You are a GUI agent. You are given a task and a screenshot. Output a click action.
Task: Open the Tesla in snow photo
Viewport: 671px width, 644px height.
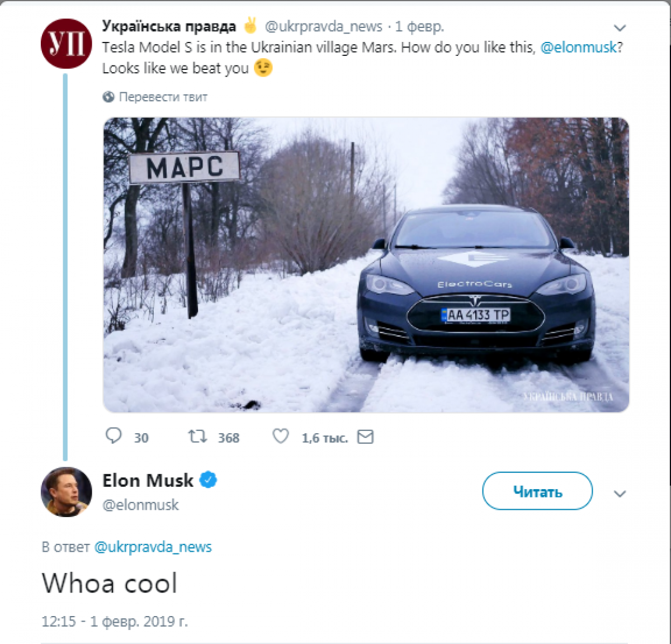[x=366, y=264]
